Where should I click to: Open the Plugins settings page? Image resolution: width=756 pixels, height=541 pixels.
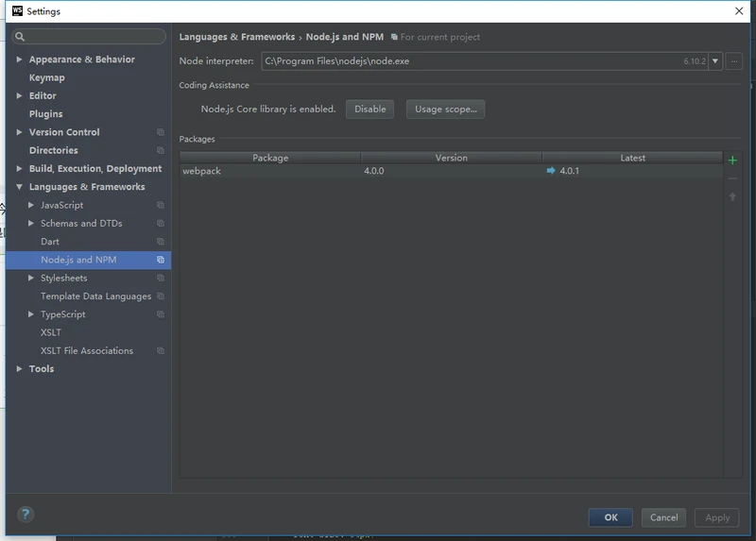[45, 113]
